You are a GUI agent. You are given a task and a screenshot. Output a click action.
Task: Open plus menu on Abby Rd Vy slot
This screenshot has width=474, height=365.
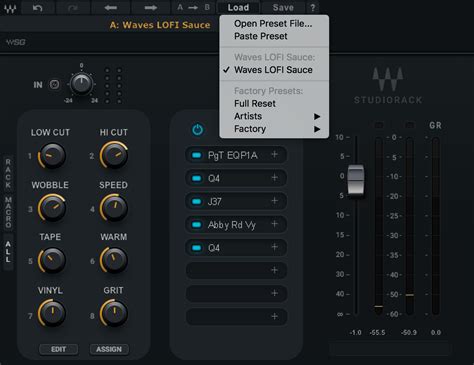pyautogui.click(x=275, y=224)
